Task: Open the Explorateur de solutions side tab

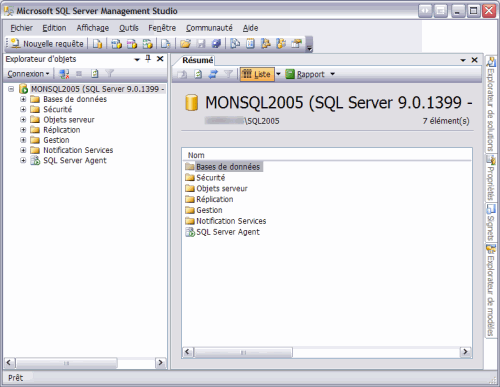Action: click(x=490, y=103)
